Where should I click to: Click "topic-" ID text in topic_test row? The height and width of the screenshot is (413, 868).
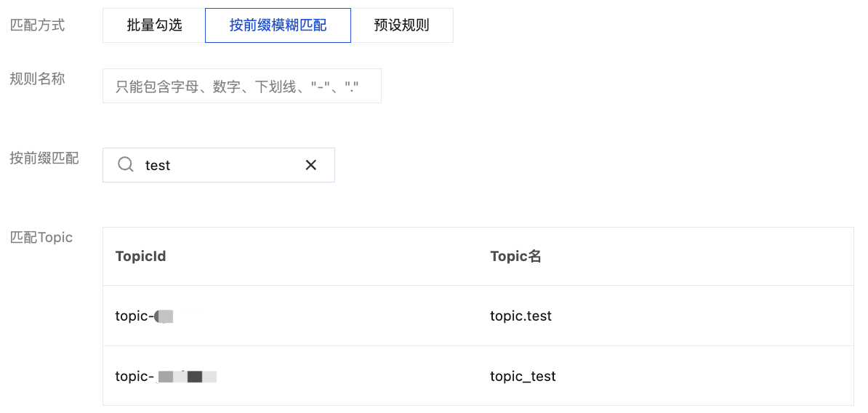point(134,377)
